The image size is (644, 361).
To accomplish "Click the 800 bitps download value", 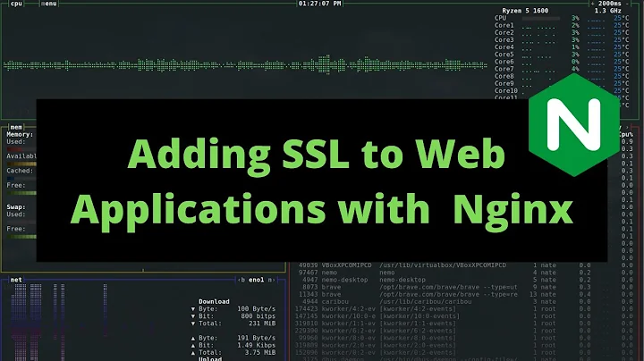I will point(258,316).
